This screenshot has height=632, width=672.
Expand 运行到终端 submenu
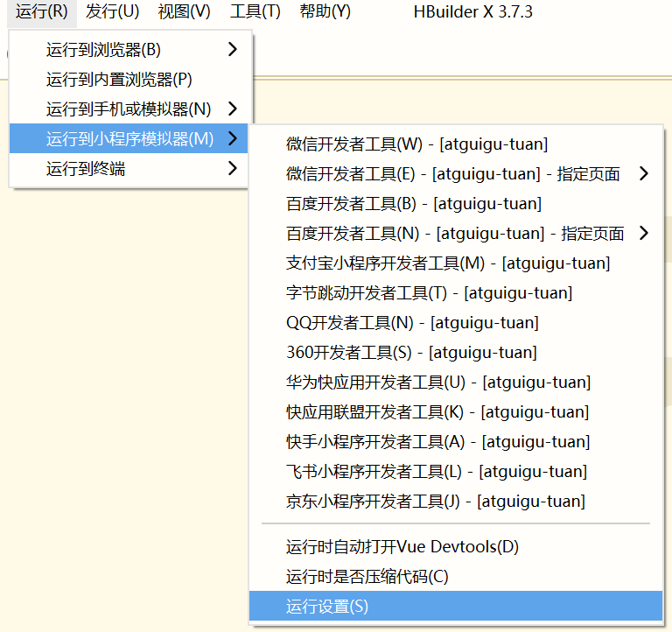point(131,169)
